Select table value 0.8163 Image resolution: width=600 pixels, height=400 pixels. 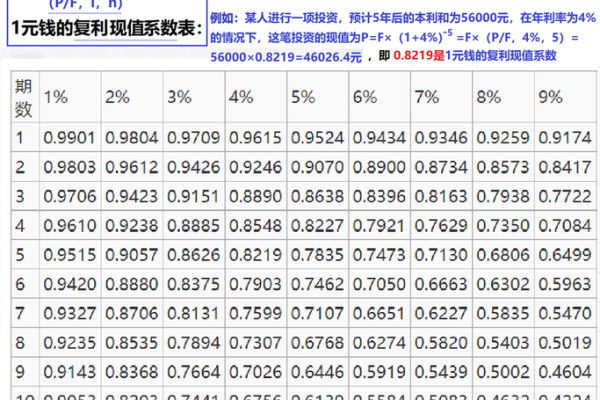point(441,196)
